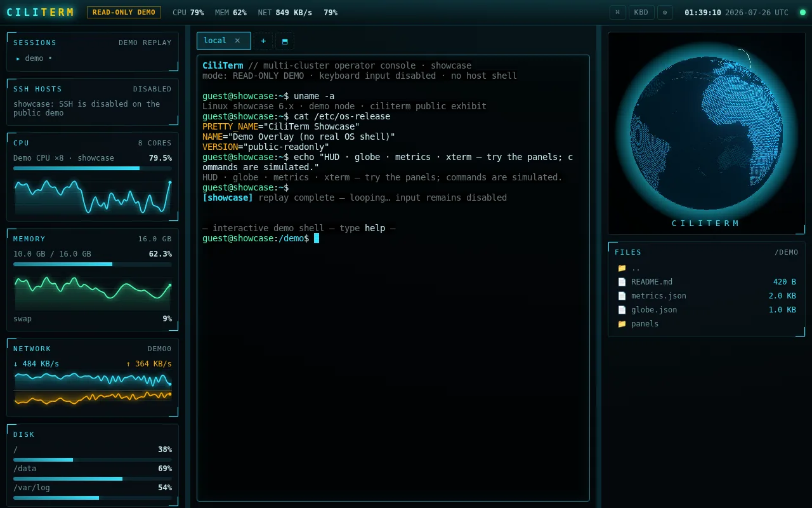Open settings via the gear icon
The height and width of the screenshot is (508, 812).
665,12
